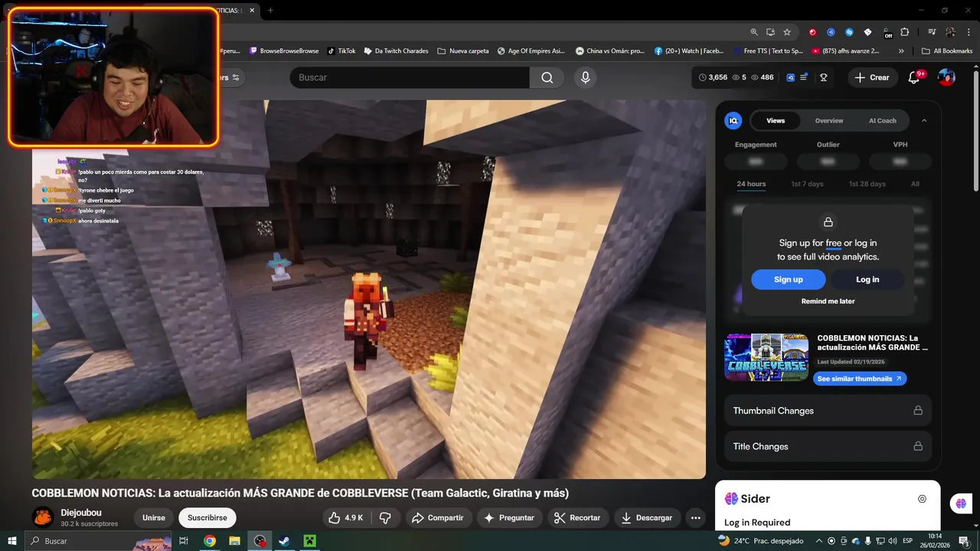Viewport: 980px width, 551px height.
Task: Bookmark this page with the star icon
Action: click(x=787, y=32)
